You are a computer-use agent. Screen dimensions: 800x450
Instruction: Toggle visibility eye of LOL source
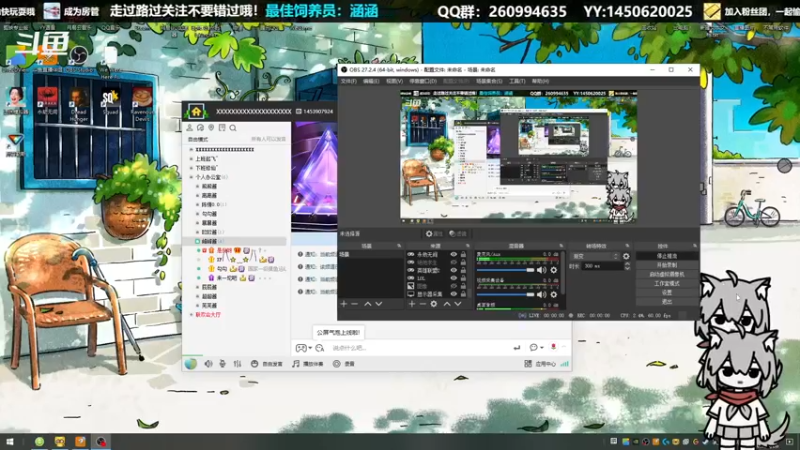point(454,279)
